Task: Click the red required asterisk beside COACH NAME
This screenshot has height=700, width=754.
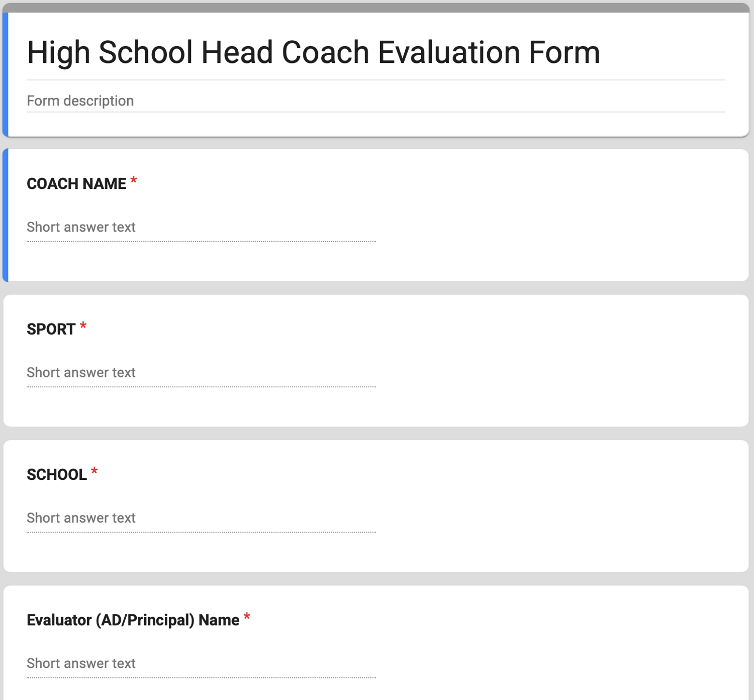Action: point(134,180)
